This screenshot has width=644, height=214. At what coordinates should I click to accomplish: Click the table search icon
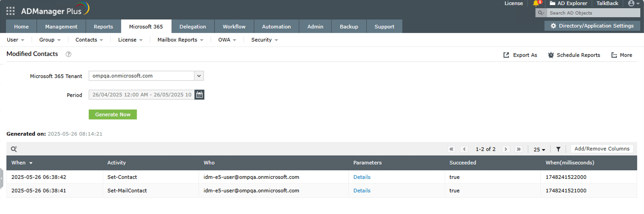(x=14, y=149)
